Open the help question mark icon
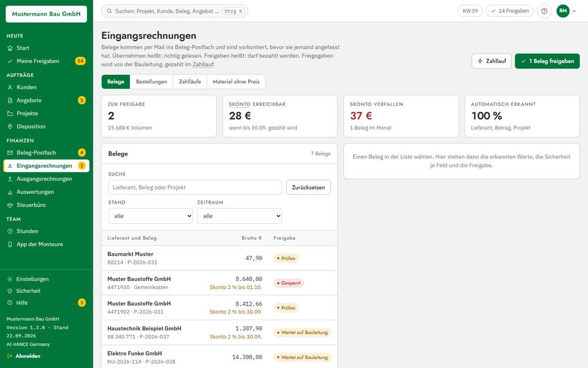Viewport: 588px width, 368px height. coord(544,11)
